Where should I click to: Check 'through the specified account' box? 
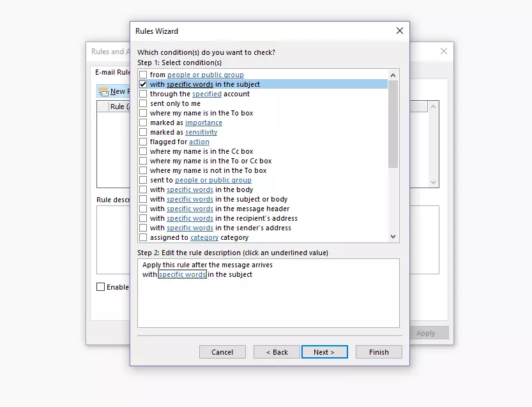point(143,94)
